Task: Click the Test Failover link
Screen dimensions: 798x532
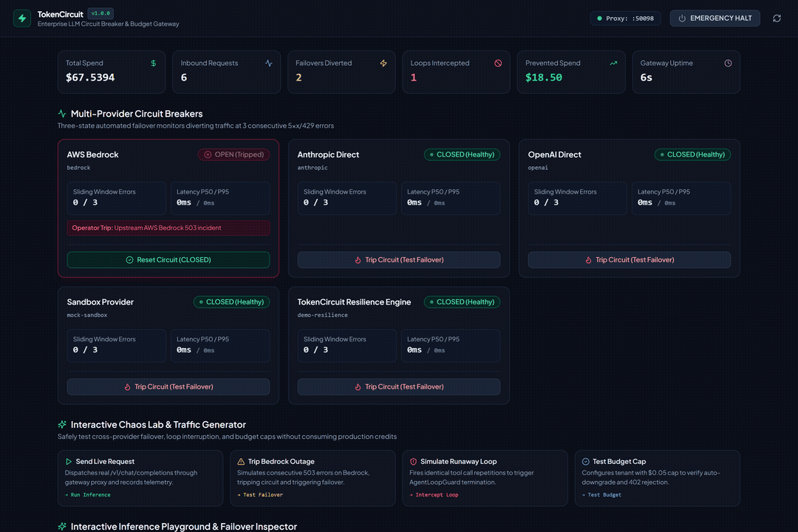Action: pos(260,495)
